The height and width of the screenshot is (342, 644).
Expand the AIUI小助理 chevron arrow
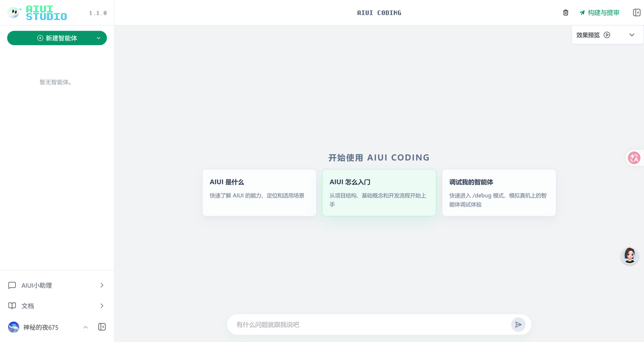(102, 285)
